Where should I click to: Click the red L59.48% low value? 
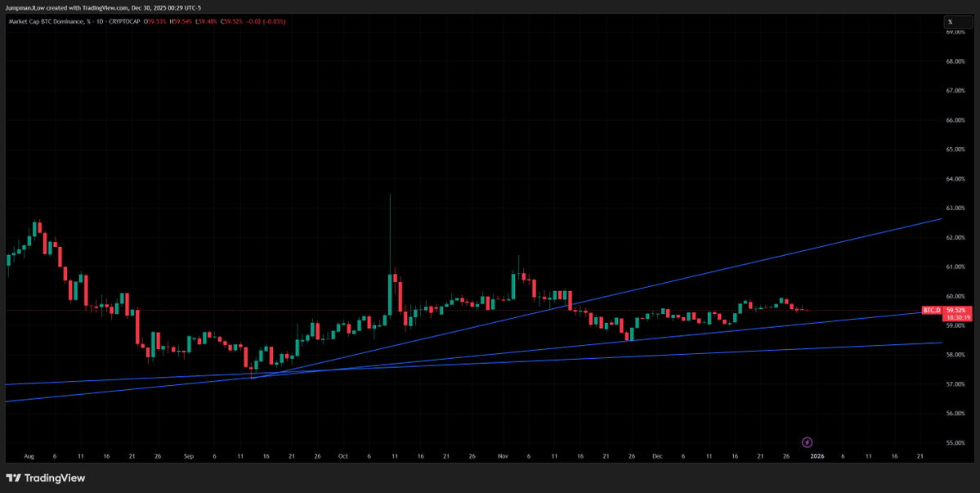(207, 21)
